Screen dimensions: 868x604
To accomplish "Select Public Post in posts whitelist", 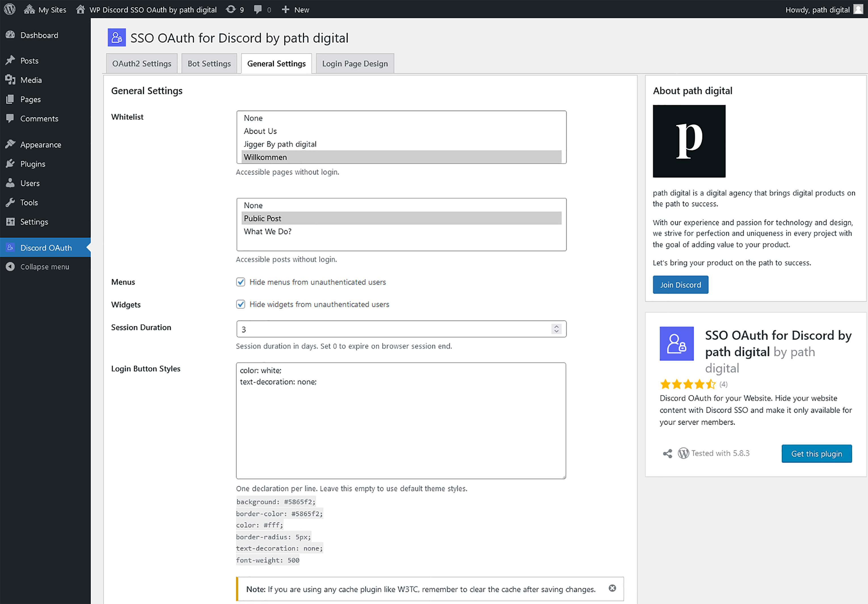I will pyautogui.click(x=401, y=218).
